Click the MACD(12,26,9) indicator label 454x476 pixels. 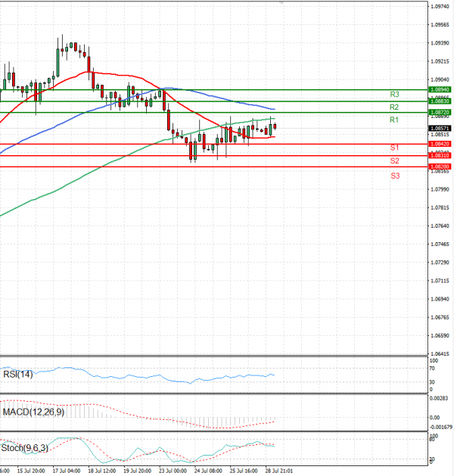pos(33,412)
